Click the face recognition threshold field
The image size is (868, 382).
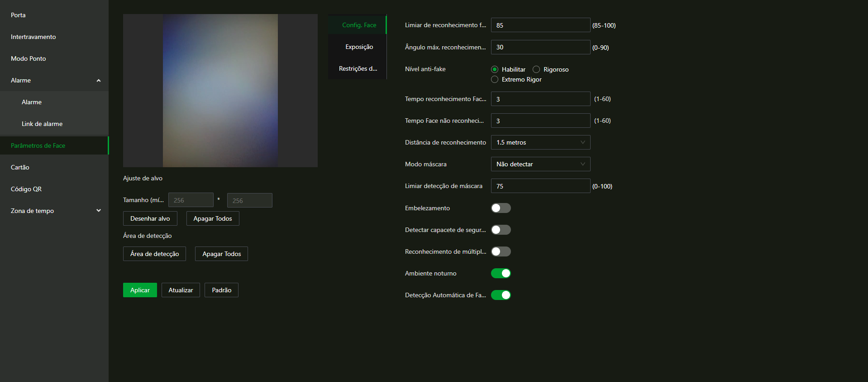click(x=540, y=25)
